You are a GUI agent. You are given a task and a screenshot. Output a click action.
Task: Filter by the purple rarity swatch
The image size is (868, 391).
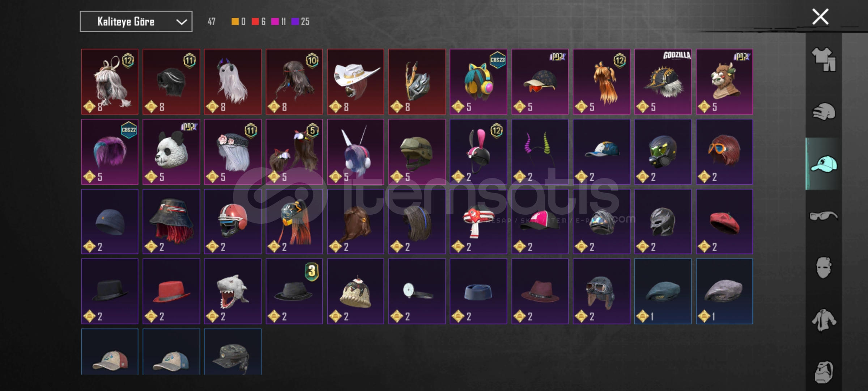coord(295,22)
